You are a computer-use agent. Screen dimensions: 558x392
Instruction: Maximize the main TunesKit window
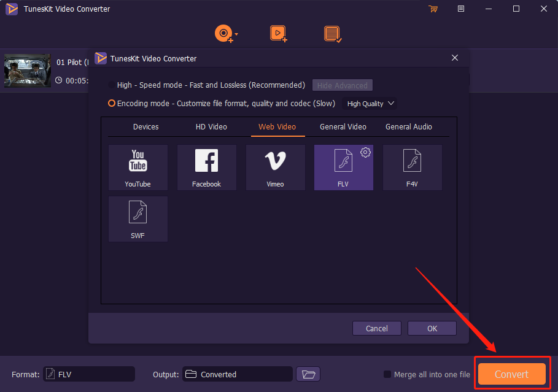click(x=516, y=9)
